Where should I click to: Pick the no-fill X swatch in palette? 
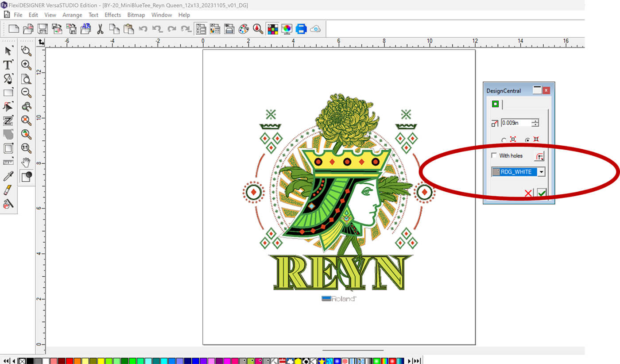click(22, 361)
